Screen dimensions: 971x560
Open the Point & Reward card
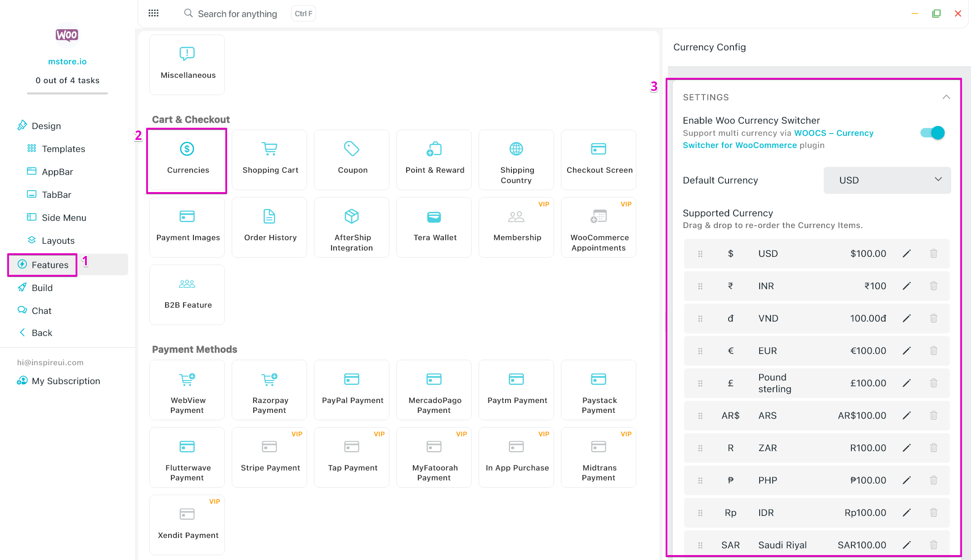pyautogui.click(x=434, y=160)
